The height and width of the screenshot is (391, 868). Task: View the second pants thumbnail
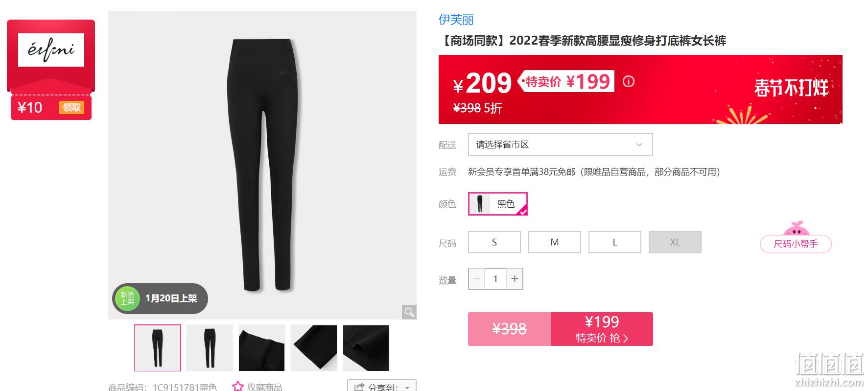click(210, 348)
